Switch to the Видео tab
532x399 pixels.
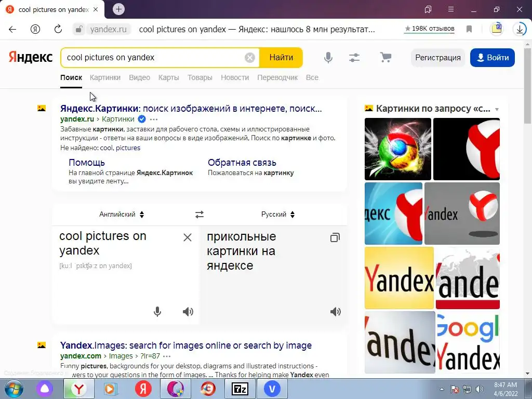tap(139, 77)
